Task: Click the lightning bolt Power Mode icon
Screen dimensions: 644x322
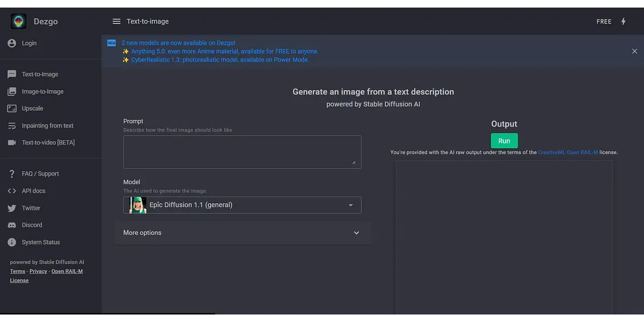Action: 623,21
